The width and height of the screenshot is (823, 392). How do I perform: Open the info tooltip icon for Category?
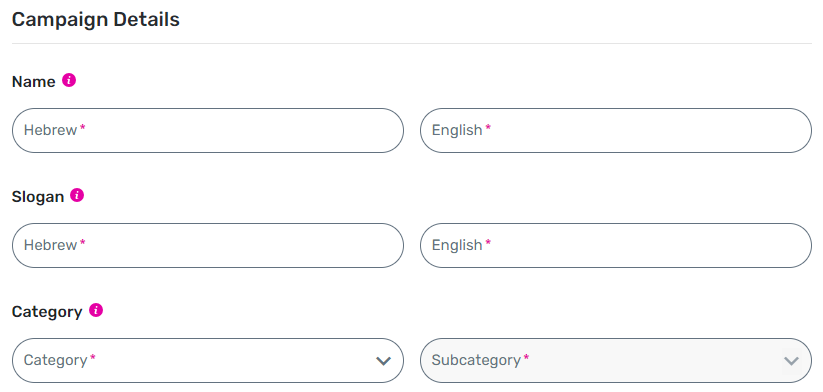coord(96,310)
